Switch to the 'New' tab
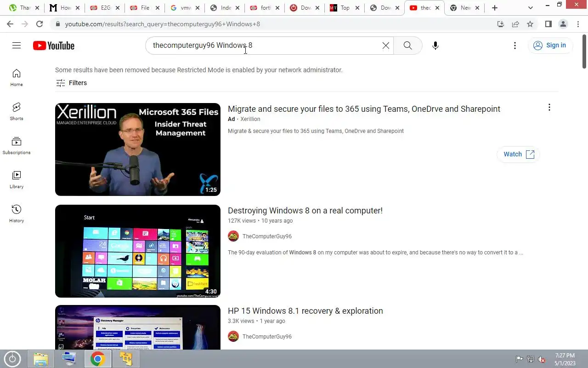The image size is (588, 368). click(464, 8)
